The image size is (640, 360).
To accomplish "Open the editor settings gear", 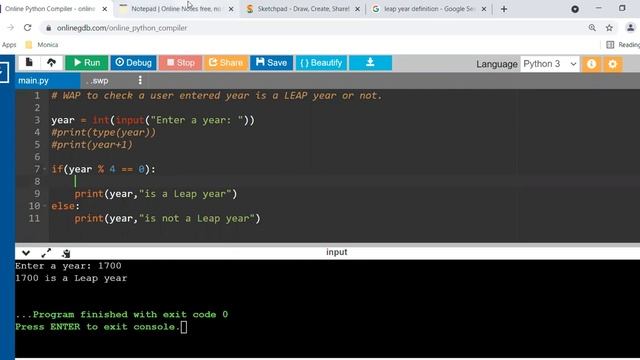I will coord(612,64).
